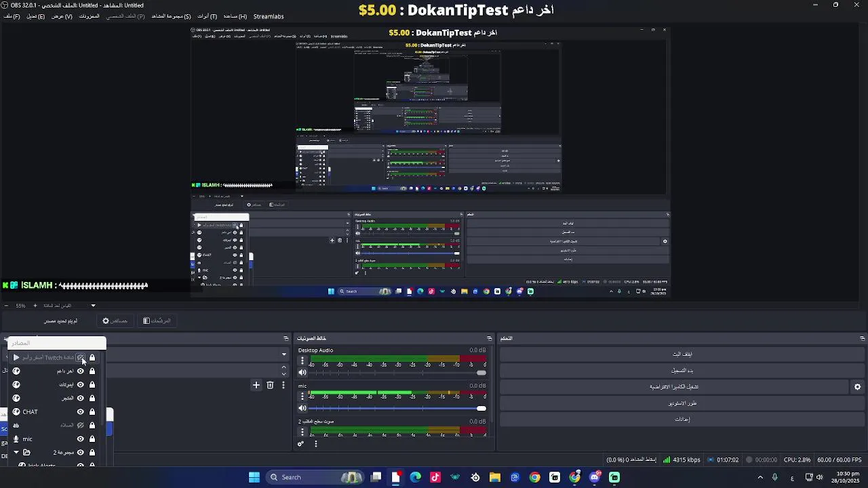Viewport: 868px width, 488px height.
Task: Open the source properties (خصائص) button
Action: 115,321
